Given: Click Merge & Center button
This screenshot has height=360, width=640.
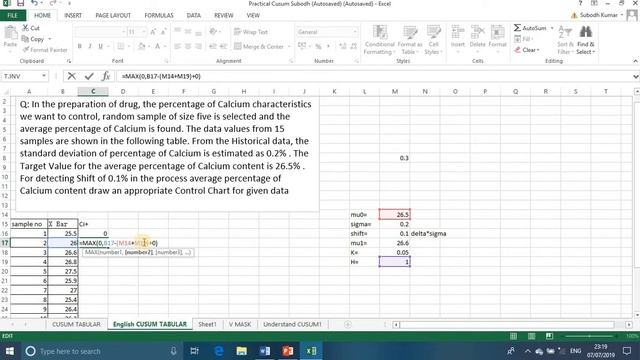Looking at the screenshot, I should pos(259,47).
